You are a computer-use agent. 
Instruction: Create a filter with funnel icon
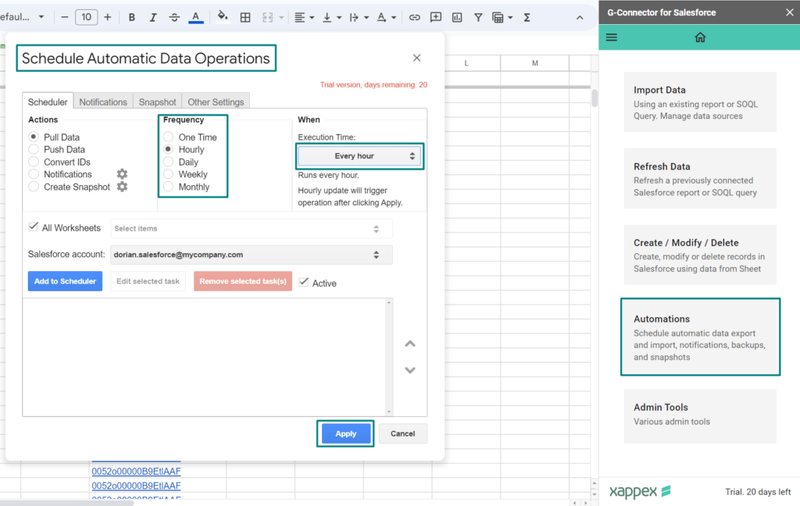[478, 17]
